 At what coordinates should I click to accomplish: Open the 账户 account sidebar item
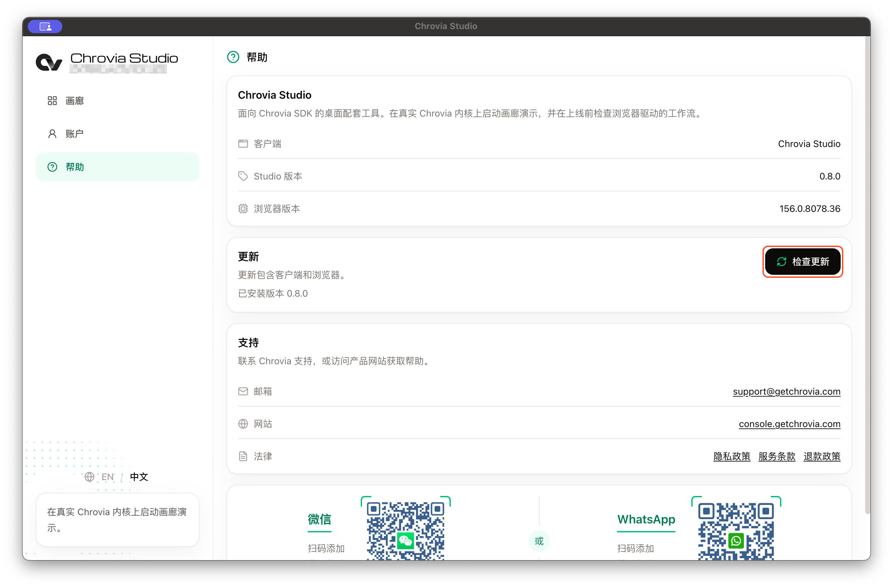click(x=118, y=133)
